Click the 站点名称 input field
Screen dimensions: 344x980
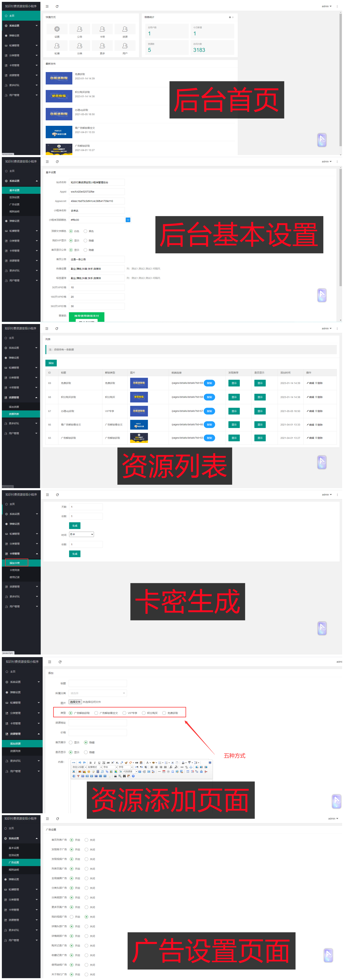[97, 183]
